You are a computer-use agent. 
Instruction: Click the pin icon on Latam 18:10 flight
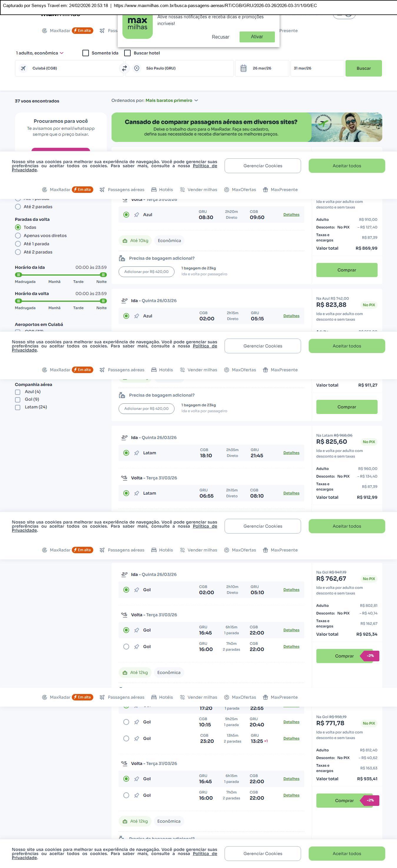137,453
